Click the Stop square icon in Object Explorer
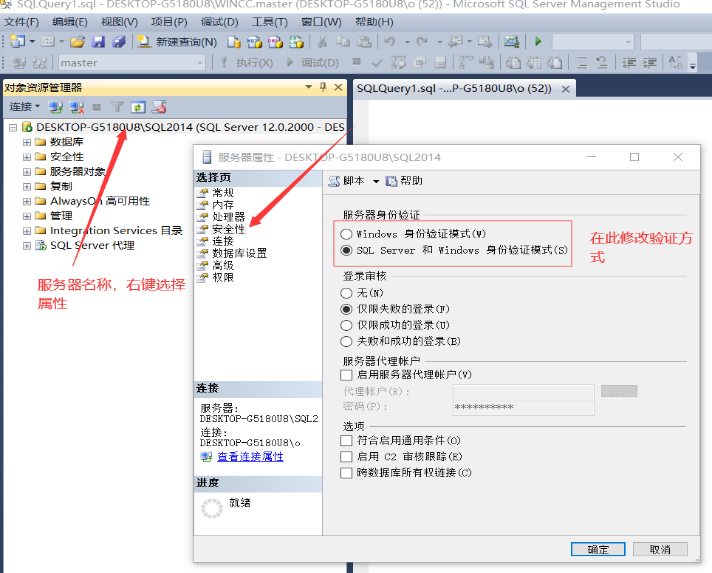 pyautogui.click(x=96, y=107)
